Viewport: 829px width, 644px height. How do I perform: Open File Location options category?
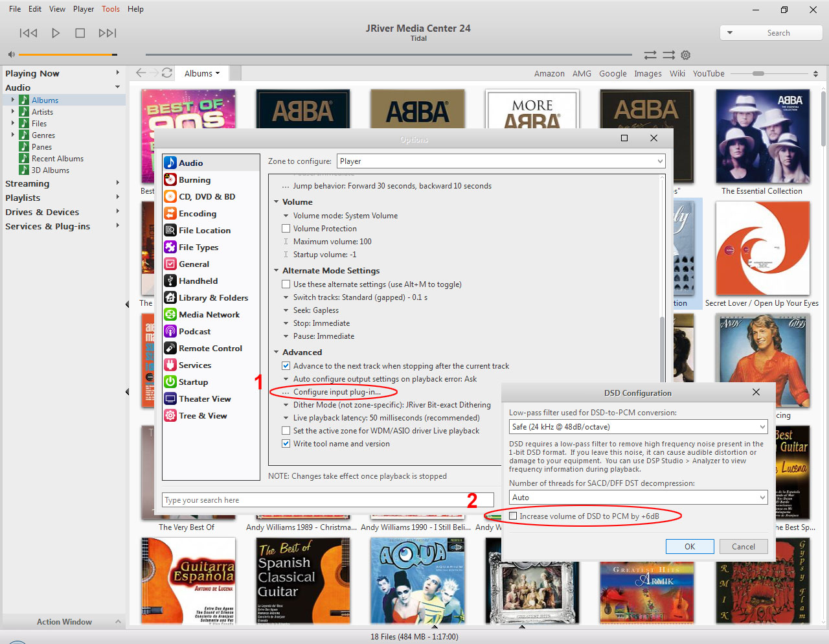click(x=205, y=230)
